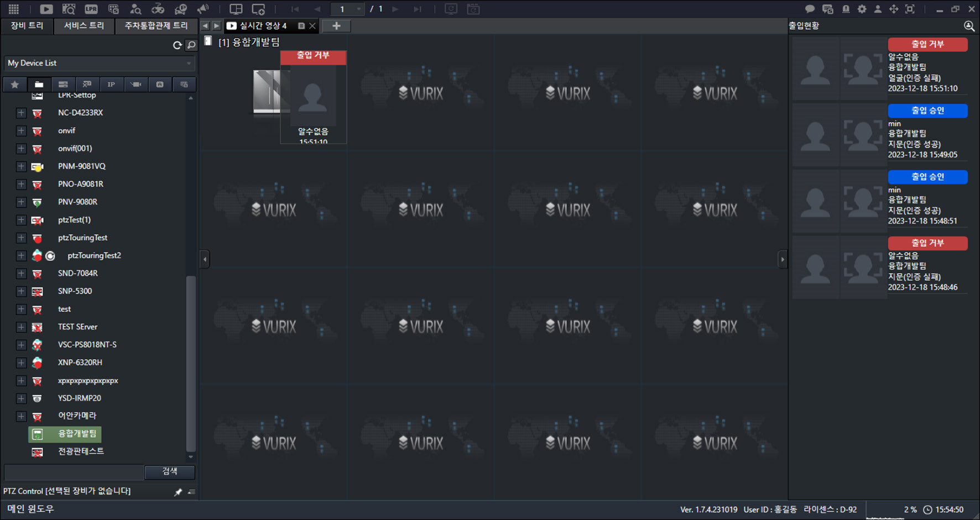Open the user account icon
The width and height of the screenshot is (980, 520).
pos(878,9)
